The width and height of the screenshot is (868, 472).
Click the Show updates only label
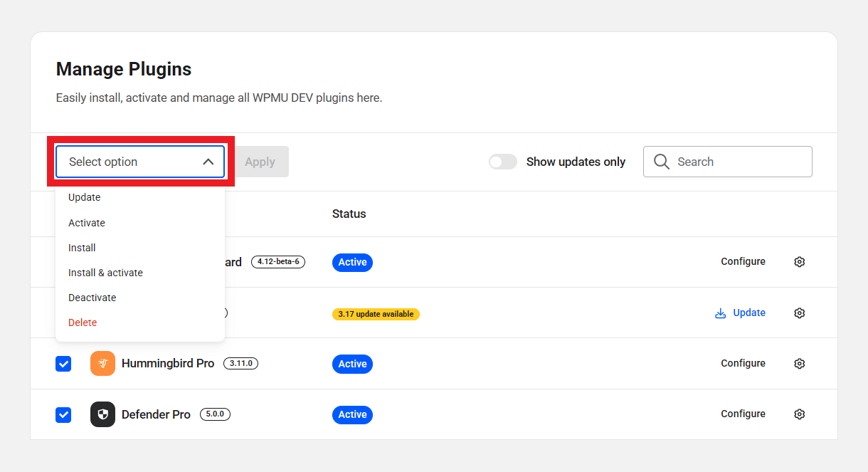[x=576, y=162]
